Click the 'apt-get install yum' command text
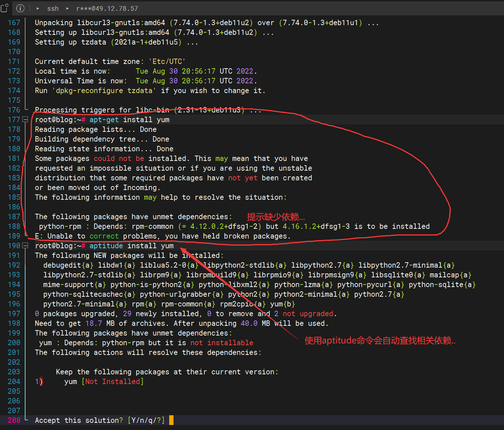This screenshot has height=430, width=504. tap(129, 120)
